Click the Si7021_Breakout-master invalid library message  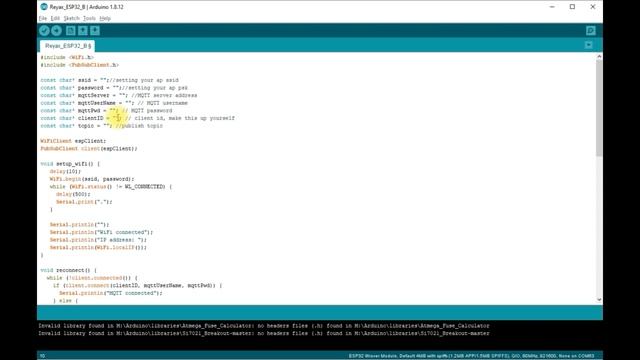(x=264, y=333)
